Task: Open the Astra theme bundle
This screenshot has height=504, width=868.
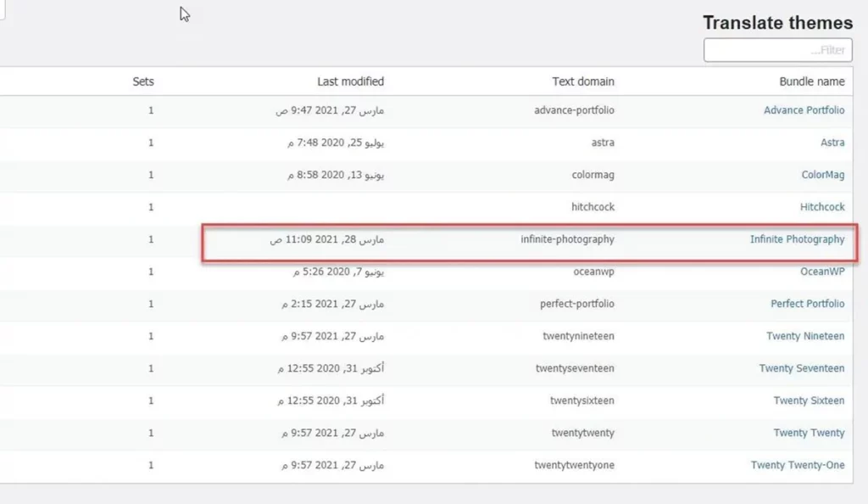Action: click(832, 143)
